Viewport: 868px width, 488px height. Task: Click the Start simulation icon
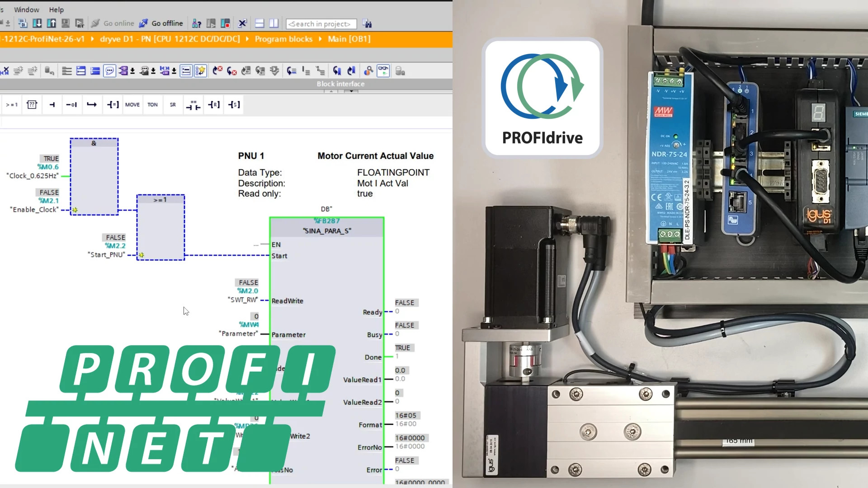(66, 23)
